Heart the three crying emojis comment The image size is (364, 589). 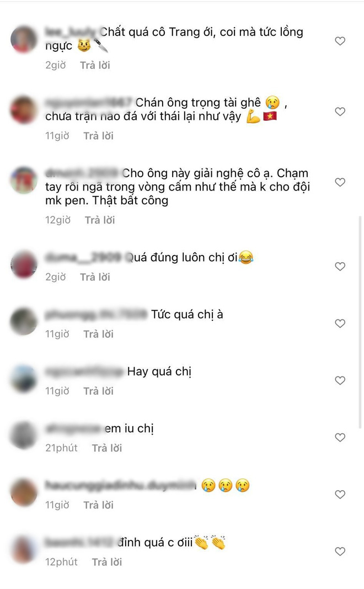click(x=340, y=495)
